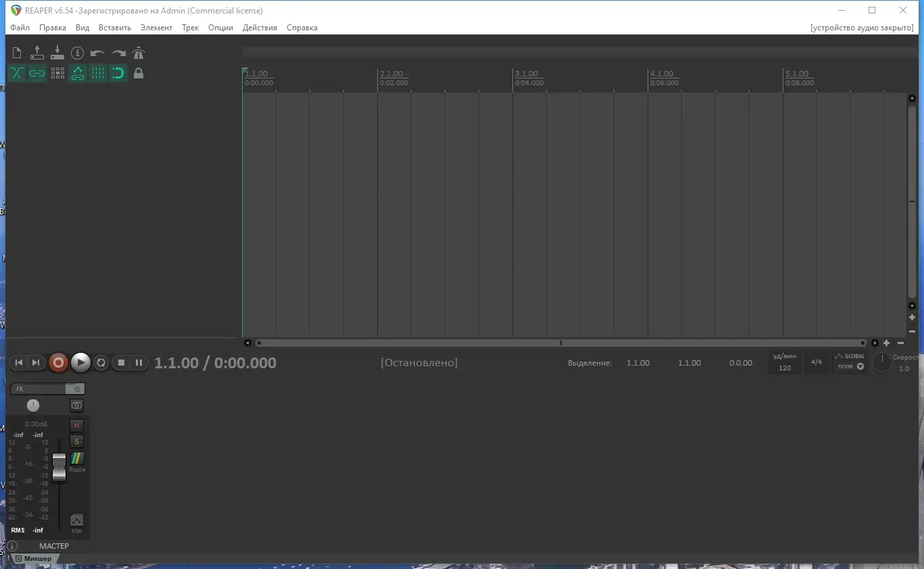The image size is (924, 569).
Task: Open the Действия menu
Action: click(x=260, y=28)
